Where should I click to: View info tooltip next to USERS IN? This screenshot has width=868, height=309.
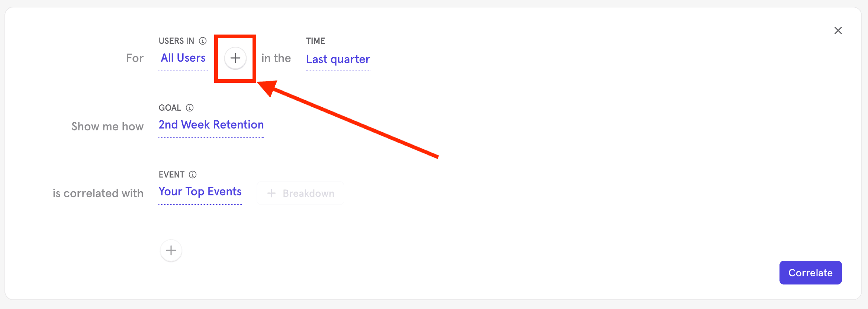203,41
